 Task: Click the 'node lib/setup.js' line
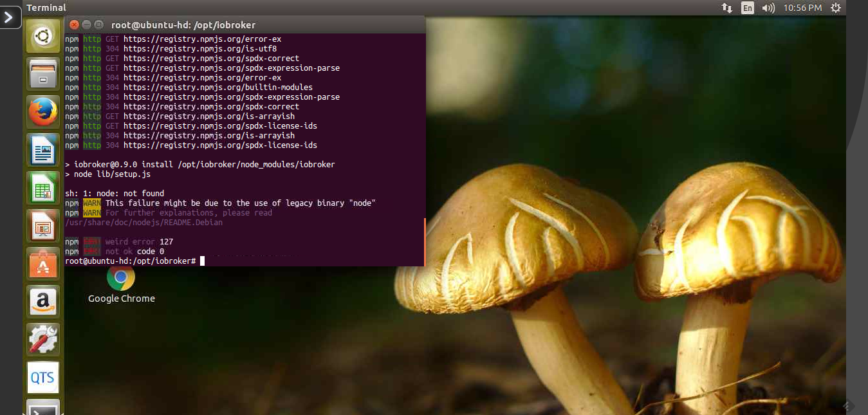108,174
